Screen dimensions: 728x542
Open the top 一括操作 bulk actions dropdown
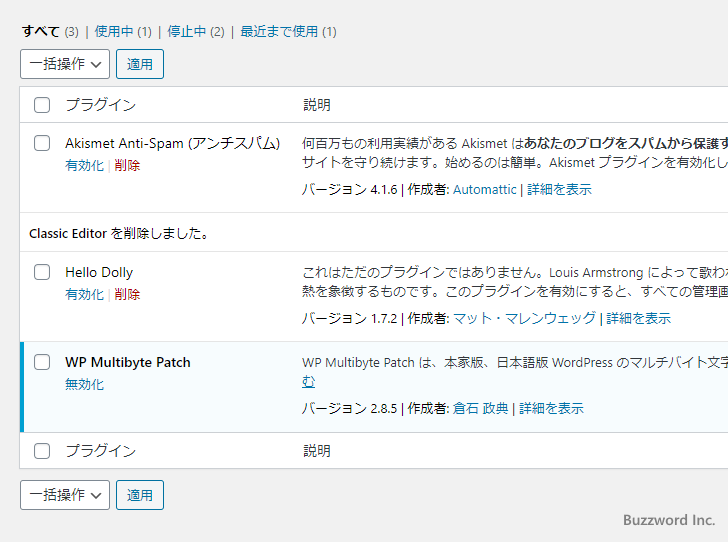click(x=65, y=64)
